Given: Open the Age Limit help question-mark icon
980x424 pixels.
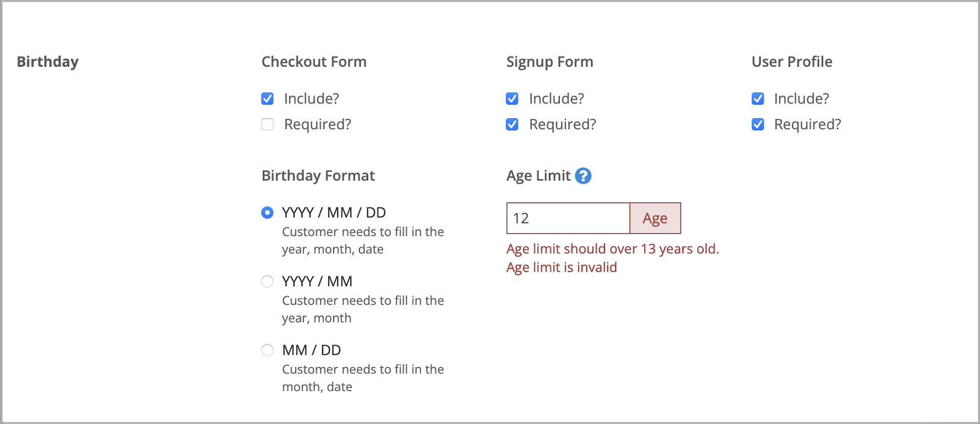Looking at the screenshot, I should click(583, 176).
